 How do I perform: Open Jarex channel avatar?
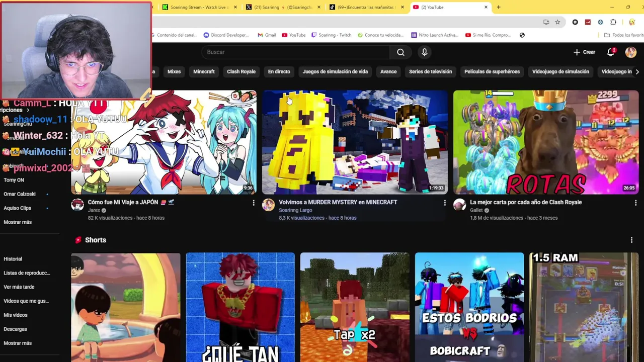[77, 205]
